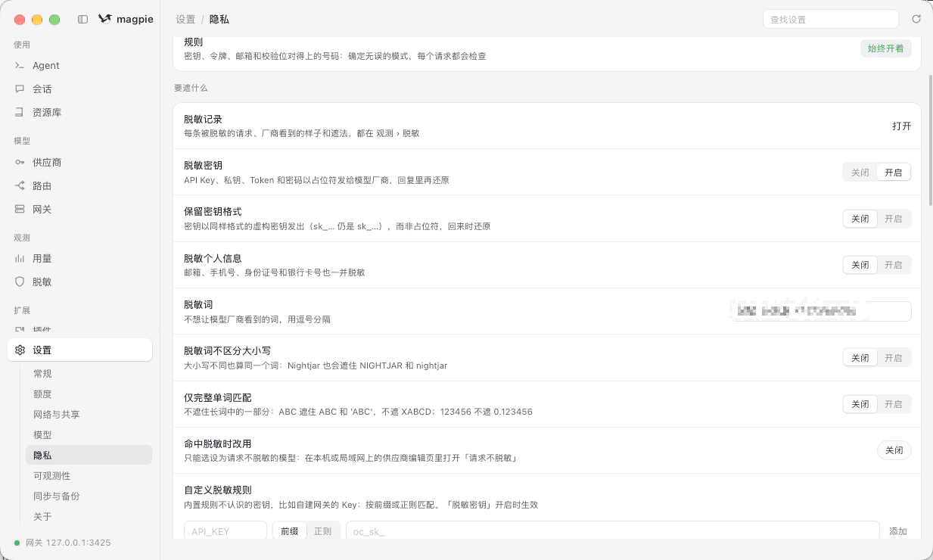
Task: Enable 脱敏个人信息 with 开启
Action: click(894, 265)
